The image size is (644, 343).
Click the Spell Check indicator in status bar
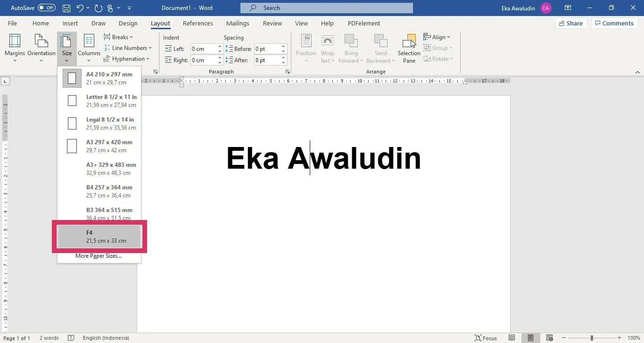(x=71, y=338)
